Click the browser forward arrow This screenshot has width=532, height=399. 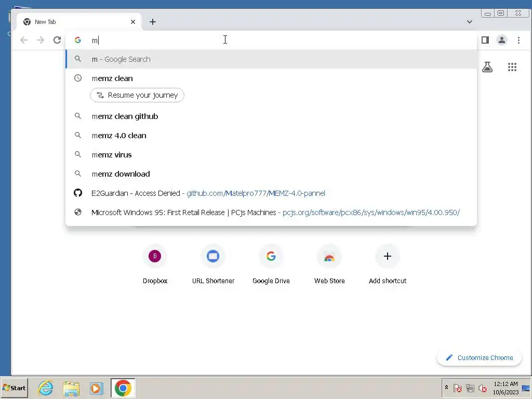[x=41, y=40]
